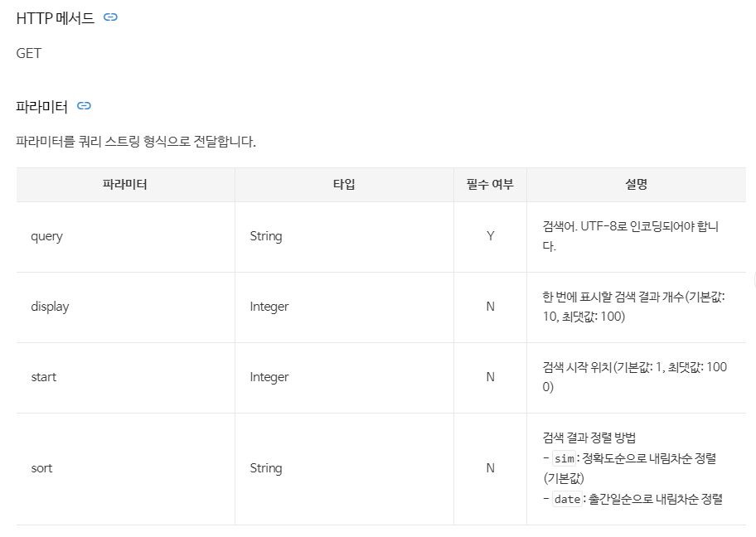The width and height of the screenshot is (756, 537).
Task: Click the 필수 여부 column header
Action: pyautogui.click(x=490, y=185)
